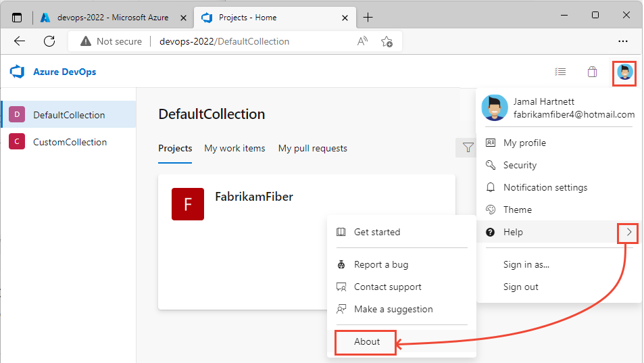Click the DefaultCollection D avatar icon
Screen dimensions: 644x363
click(x=17, y=114)
